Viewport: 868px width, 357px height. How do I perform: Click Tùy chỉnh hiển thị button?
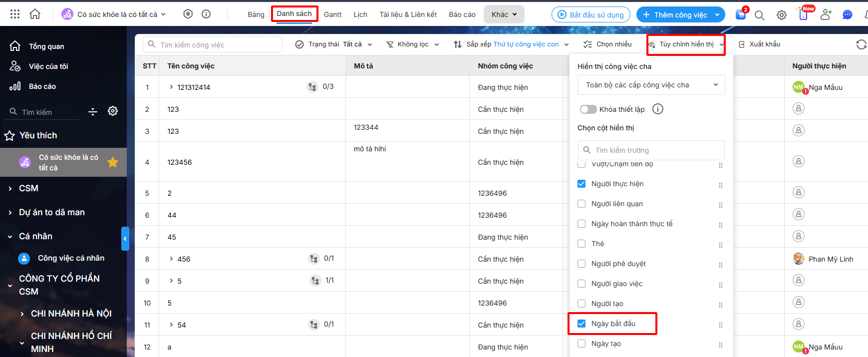[686, 44]
